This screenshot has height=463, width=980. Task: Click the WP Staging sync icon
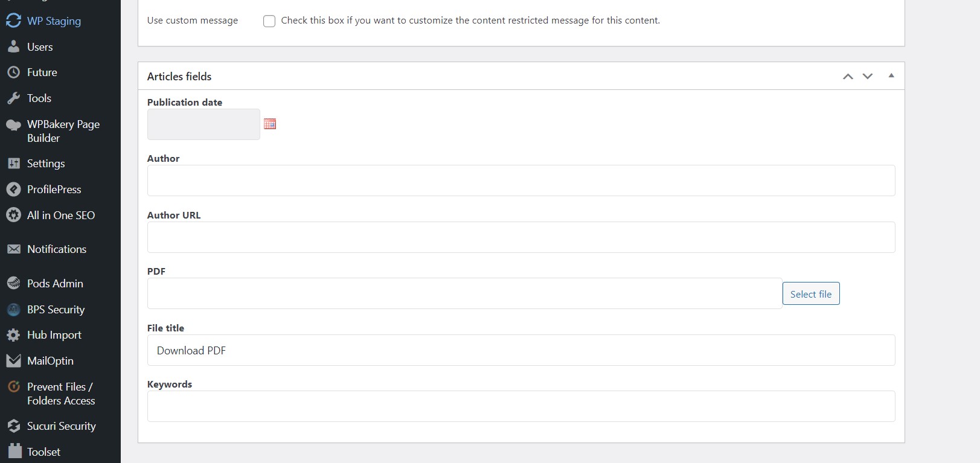pyautogui.click(x=13, y=21)
